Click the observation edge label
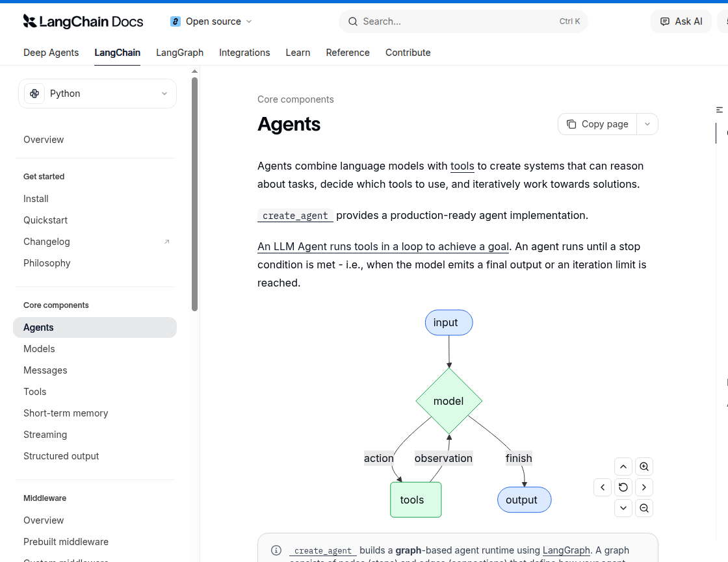The image size is (728, 562). [x=443, y=458]
